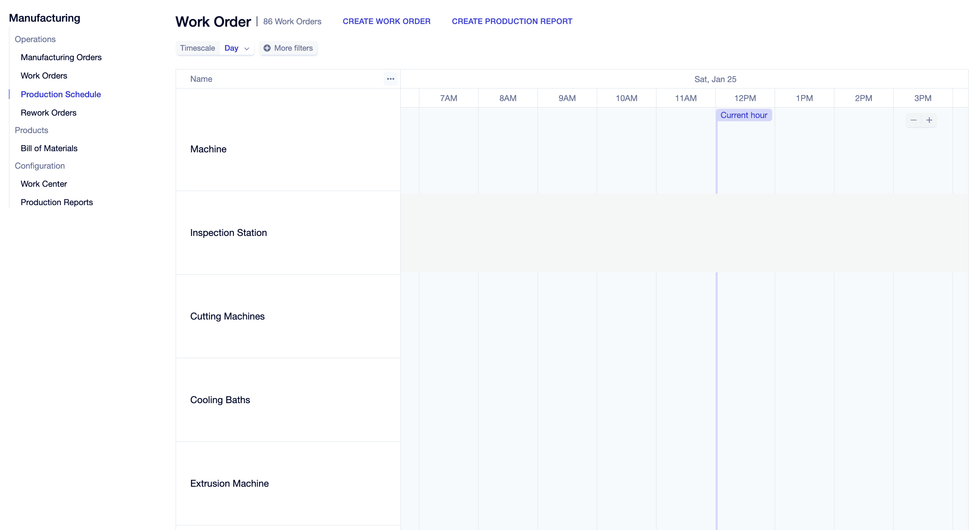Click CREATE WORK ORDER link
The height and width of the screenshot is (530, 980).
[x=386, y=21]
